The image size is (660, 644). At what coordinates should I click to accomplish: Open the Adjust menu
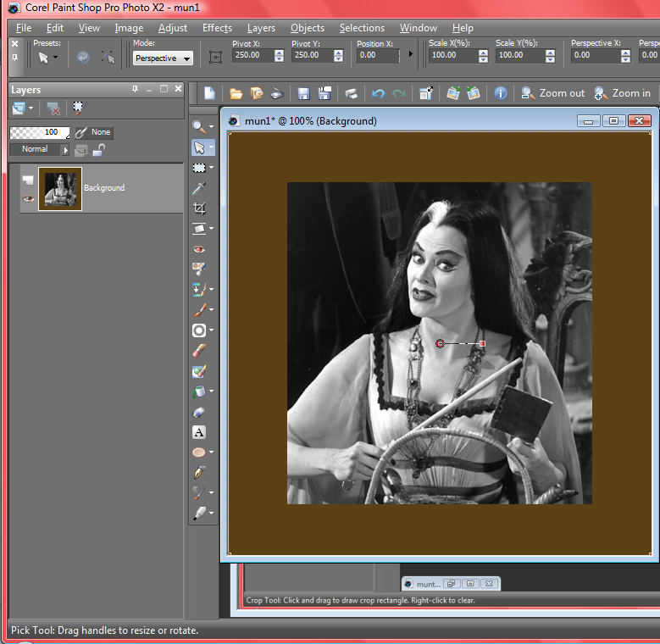point(173,28)
